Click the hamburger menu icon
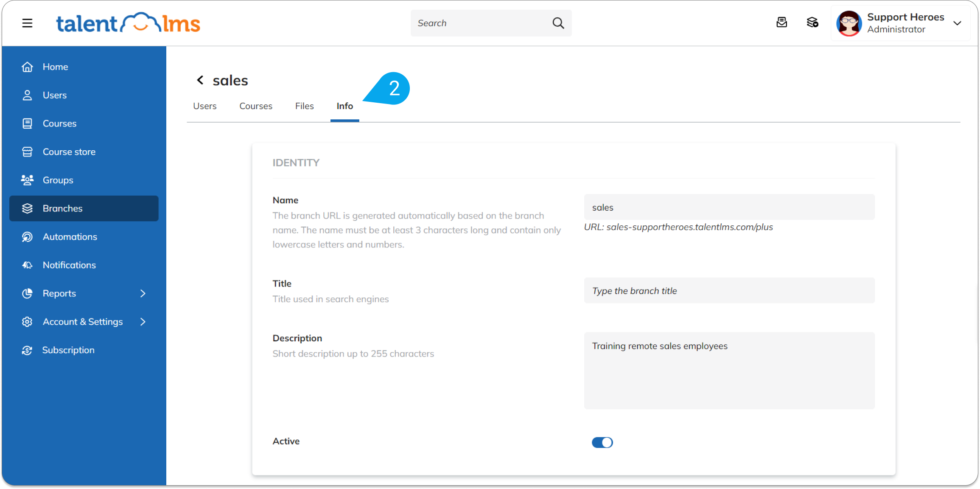This screenshot has height=489, width=980. [27, 23]
